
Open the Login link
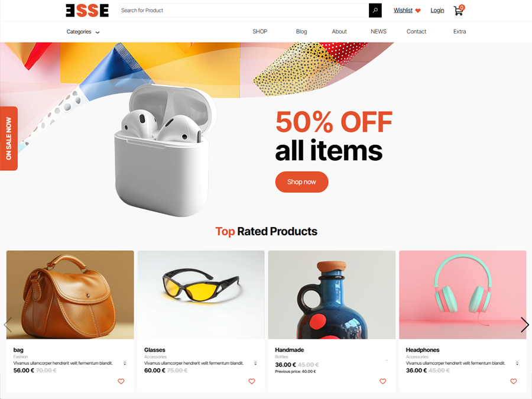pyautogui.click(x=437, y=11)
